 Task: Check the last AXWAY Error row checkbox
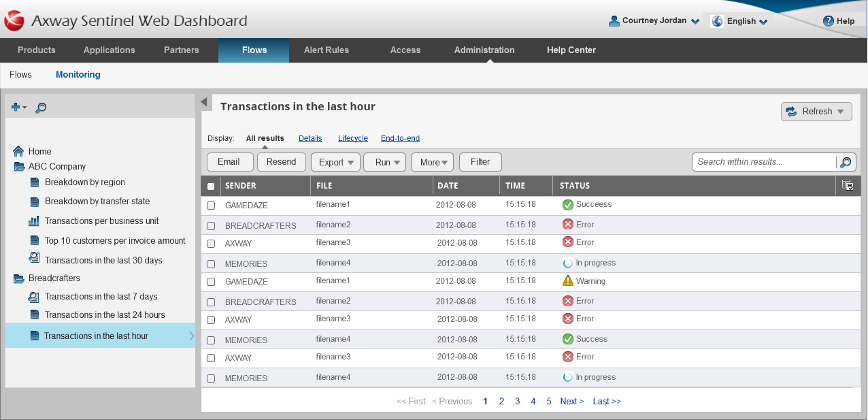pyautogui.click(x=211, y=358)
